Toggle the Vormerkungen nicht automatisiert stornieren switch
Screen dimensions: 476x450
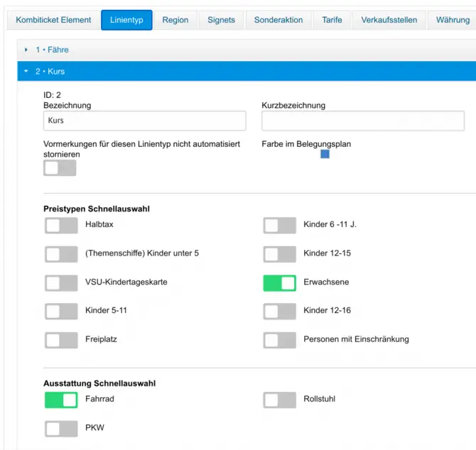60,168
